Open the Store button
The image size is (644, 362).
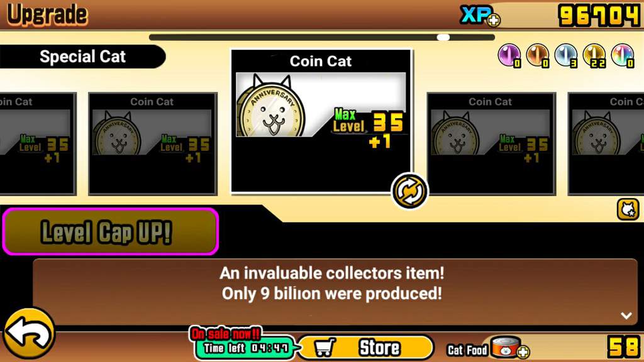point(366,348)
